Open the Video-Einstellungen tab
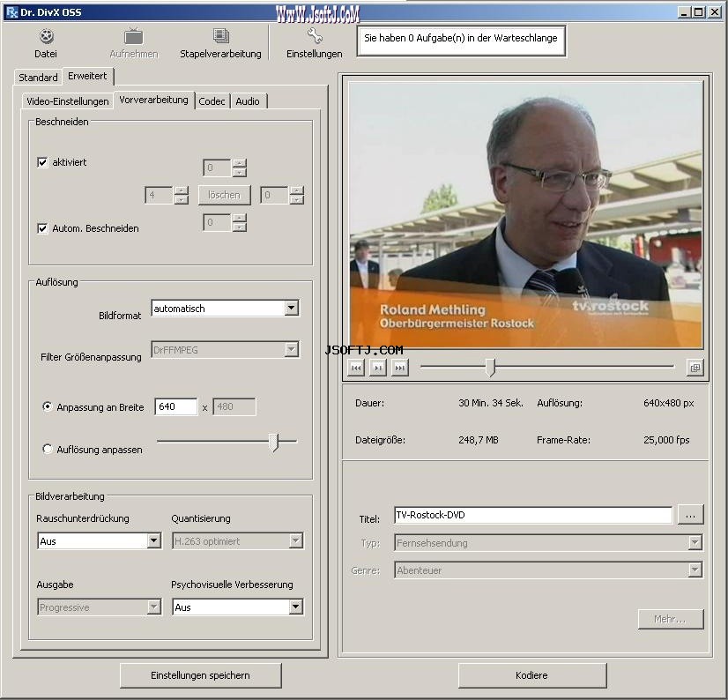This screenshot has height=700, width=728. pyautogui.click(x=68, y=101)
